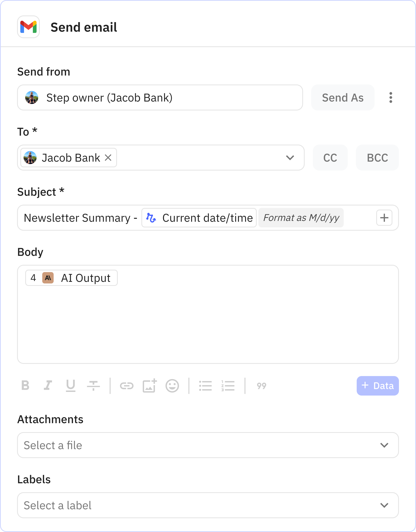Add a CC recipient field
This screenshot has width=416, height=532.
[x=330, y=158]
